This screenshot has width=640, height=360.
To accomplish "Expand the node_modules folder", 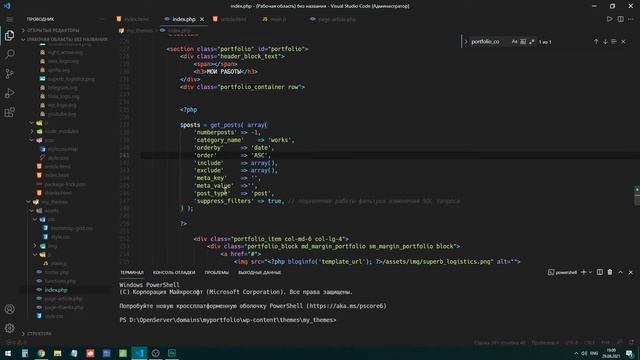I will (61, 131).
